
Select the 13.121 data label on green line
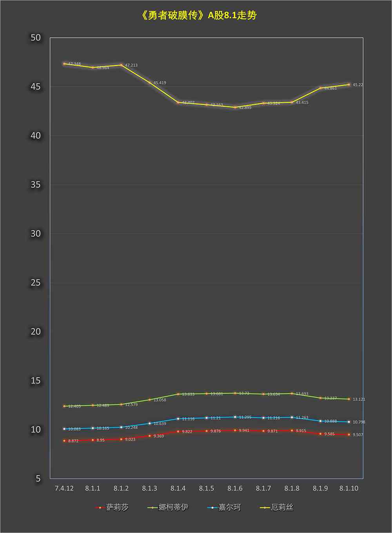coord(359,399)
